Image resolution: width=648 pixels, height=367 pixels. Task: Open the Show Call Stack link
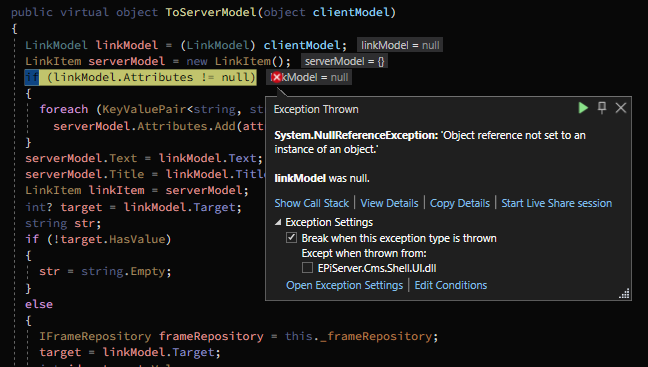click(x=312, y=203)
